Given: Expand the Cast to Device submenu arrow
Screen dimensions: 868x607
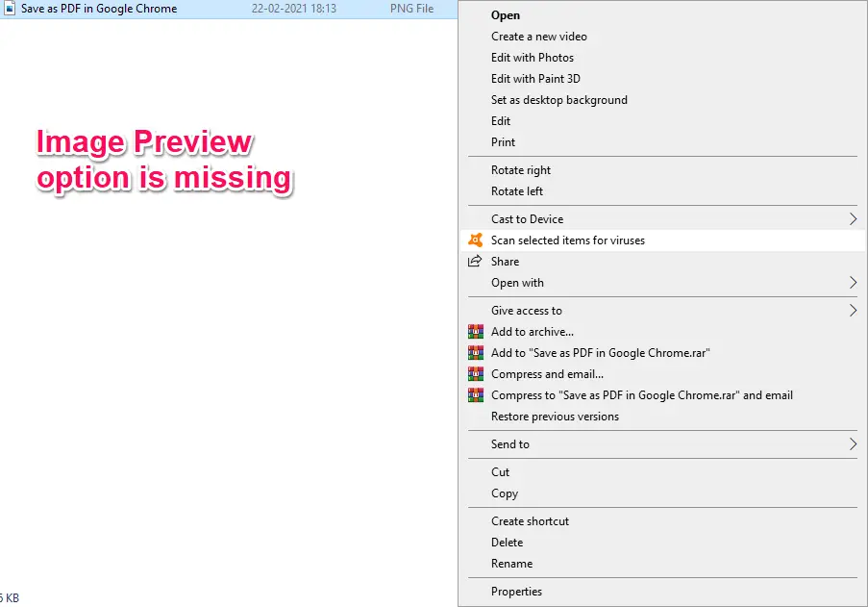Looking at the screenshot, I should [x=853, y=218].
